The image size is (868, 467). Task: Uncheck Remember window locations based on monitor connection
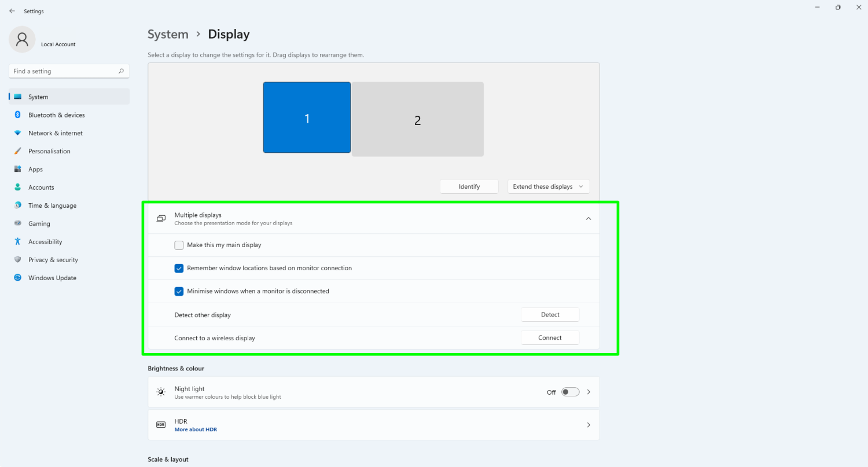[x=179, y=268]
